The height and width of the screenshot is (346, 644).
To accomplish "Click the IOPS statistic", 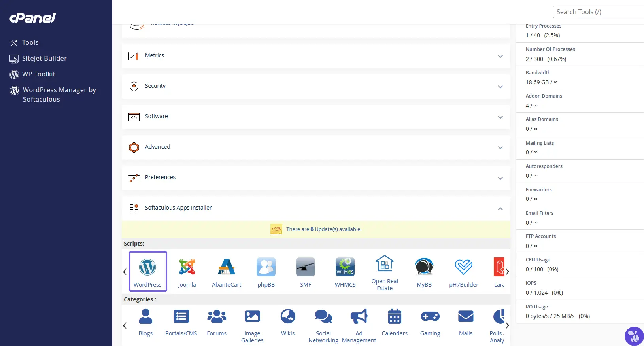I will pyautogui.click(x=580, y=288).
